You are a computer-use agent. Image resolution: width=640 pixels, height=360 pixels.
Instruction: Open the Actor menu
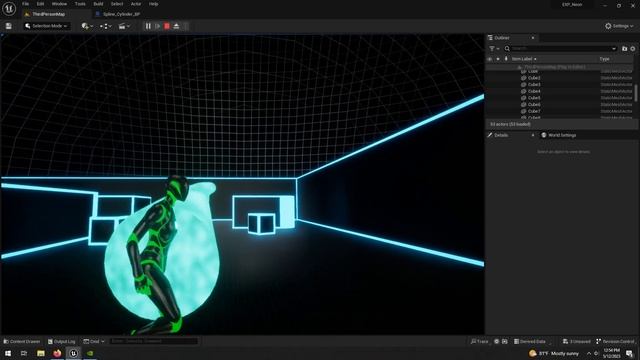[x=136, y=4]
